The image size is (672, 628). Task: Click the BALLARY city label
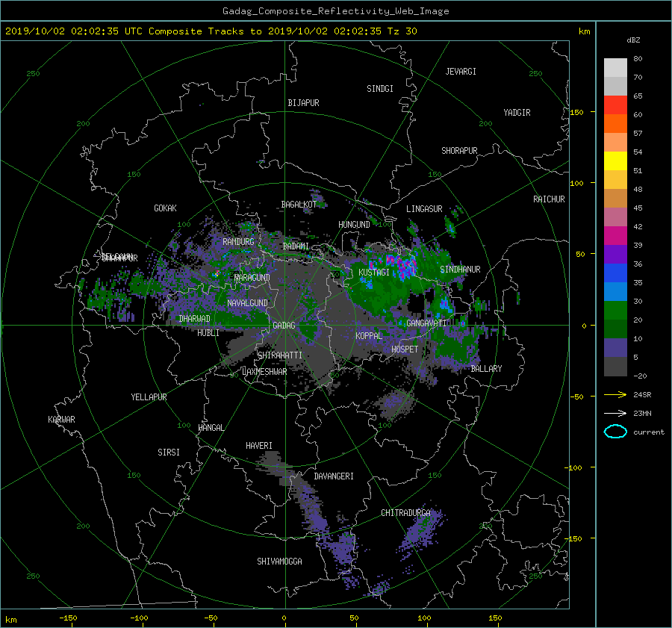(486, 369)
